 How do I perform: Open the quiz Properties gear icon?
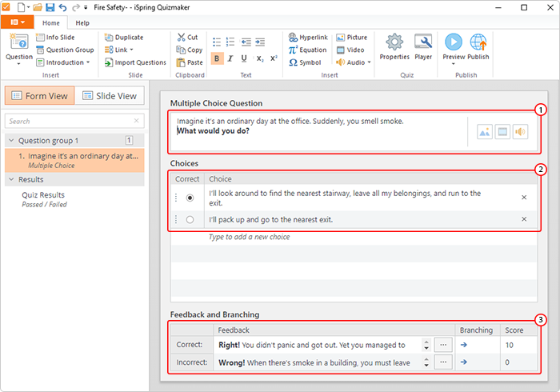394,42
